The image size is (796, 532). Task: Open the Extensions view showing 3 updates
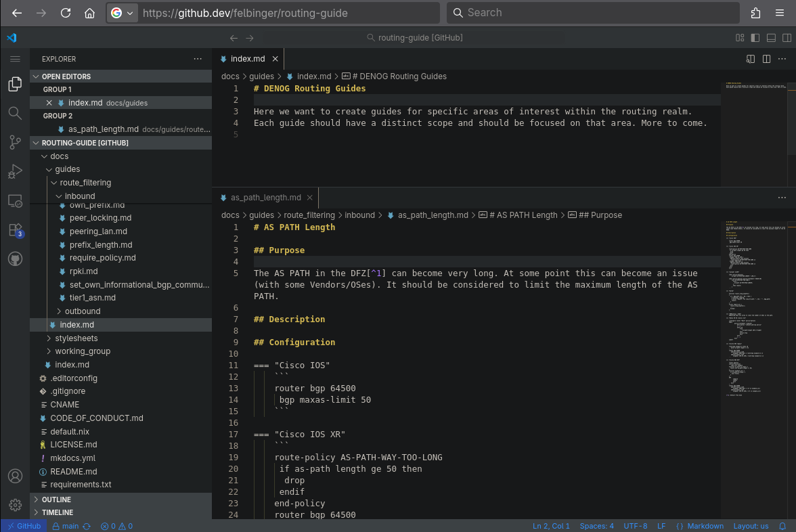point(15,229)
